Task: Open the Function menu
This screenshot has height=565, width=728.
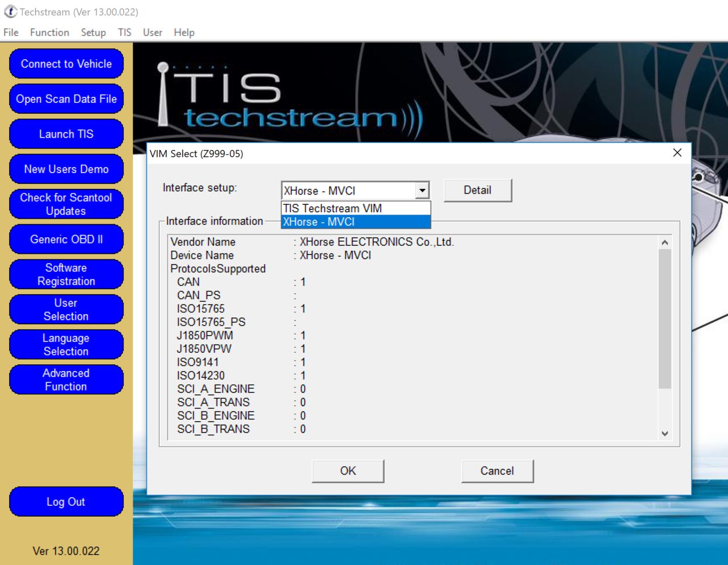Action: point(50,32)
